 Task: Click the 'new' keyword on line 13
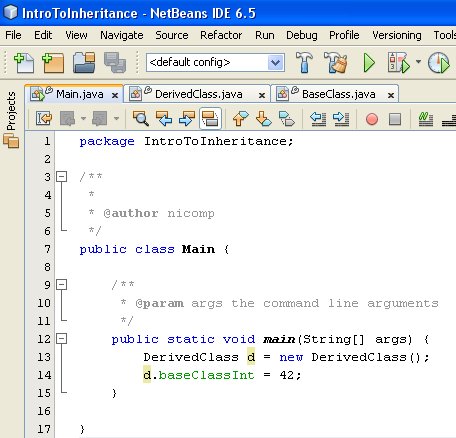(x=291, y=357)
